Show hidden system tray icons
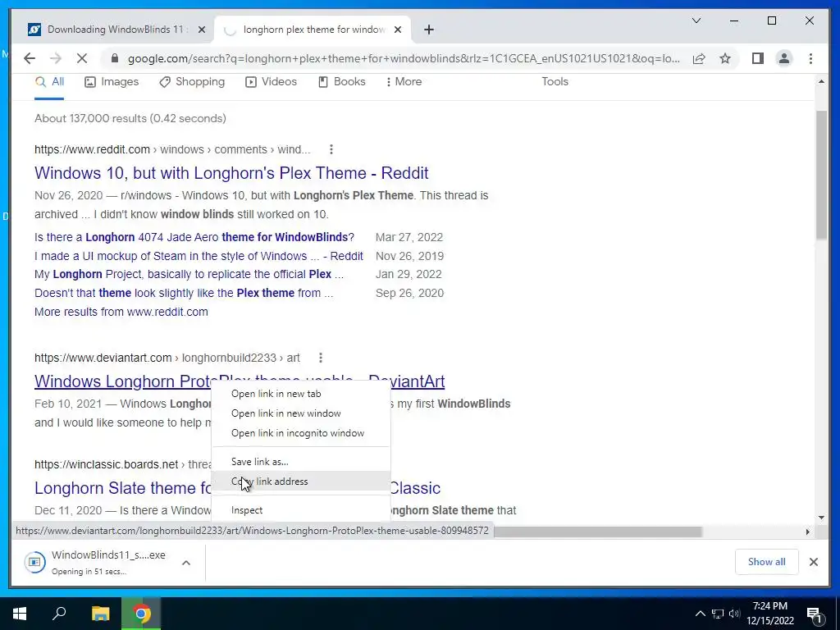Screen dimensions: 840x630 (700, 614)
